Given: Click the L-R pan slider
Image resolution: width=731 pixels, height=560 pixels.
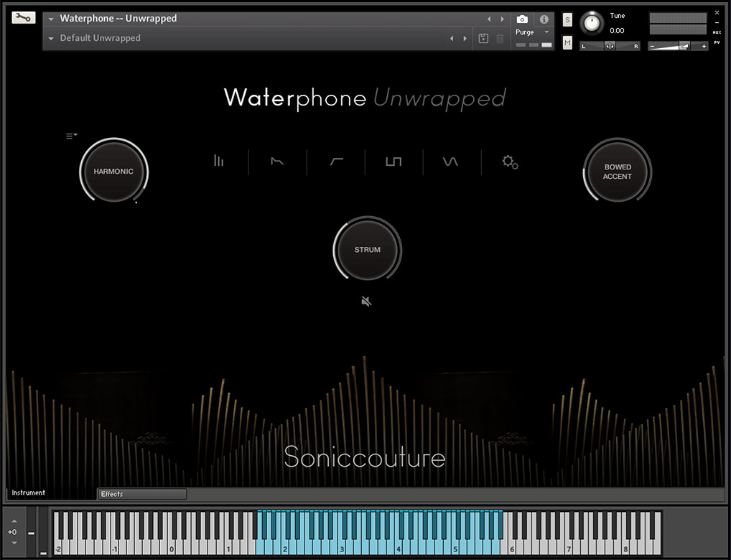Looking at the screenshot, I should (x=610, y=46).
